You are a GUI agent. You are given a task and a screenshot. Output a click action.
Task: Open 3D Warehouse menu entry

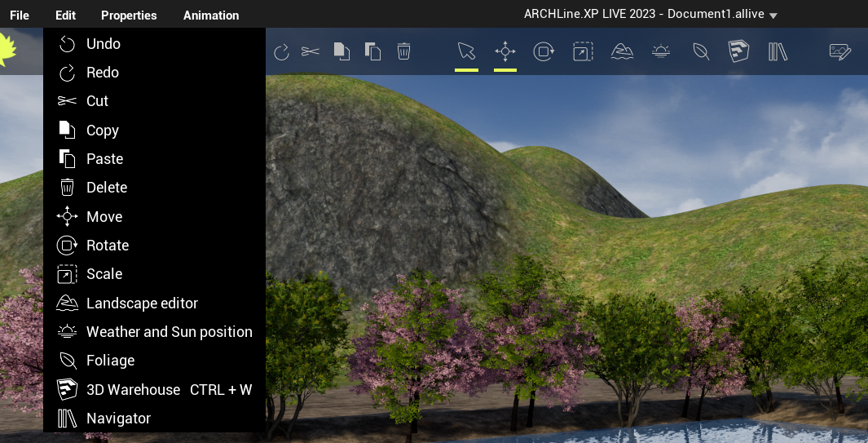coord(154,390)
